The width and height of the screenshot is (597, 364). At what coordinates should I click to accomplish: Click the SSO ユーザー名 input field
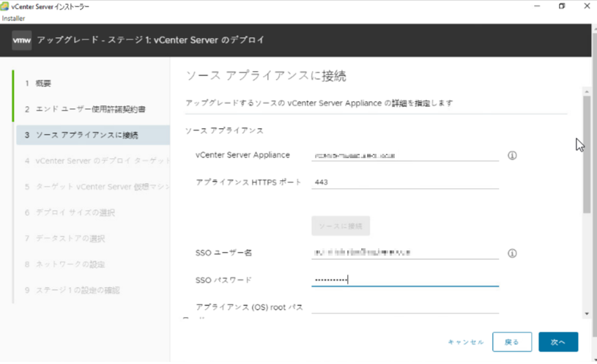tap(405, 253)
